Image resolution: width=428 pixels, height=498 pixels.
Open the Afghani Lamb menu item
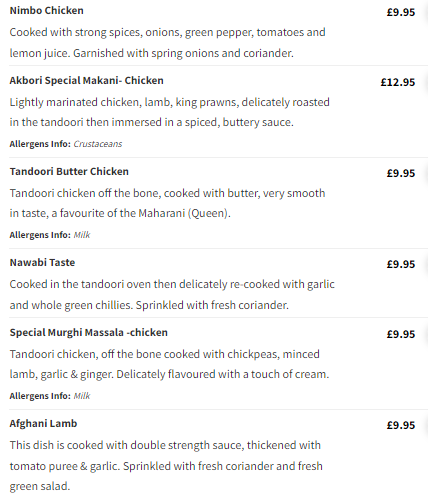pos(43,424)
